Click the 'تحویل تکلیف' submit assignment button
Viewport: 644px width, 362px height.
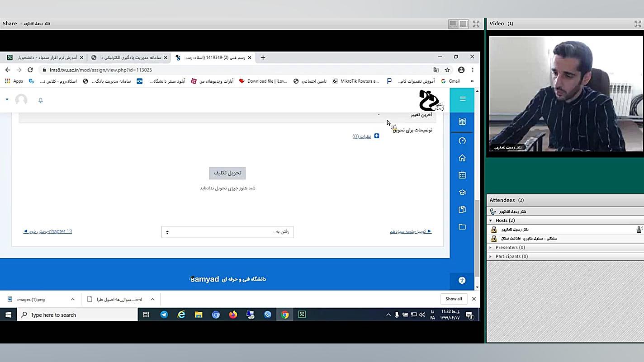(x=227, y=173)
